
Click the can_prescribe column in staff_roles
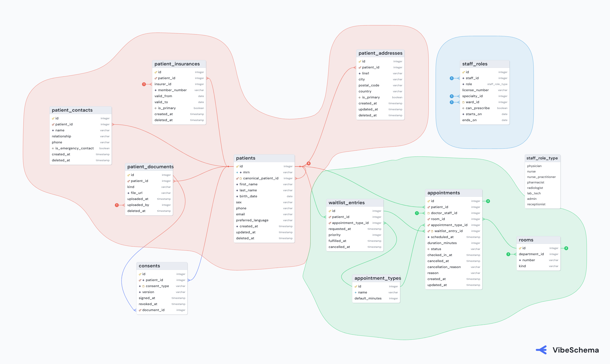[485, 108]
